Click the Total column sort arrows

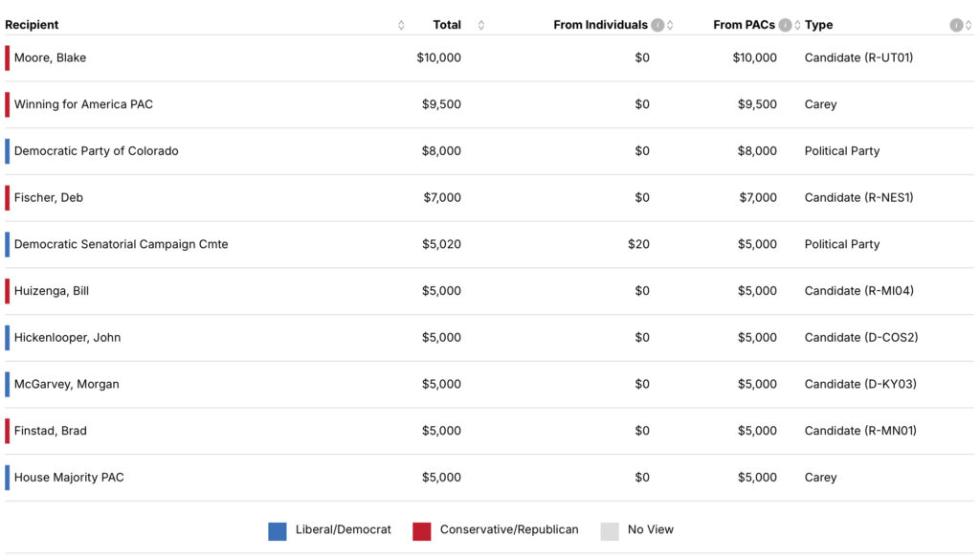click(x=481, y=26)
